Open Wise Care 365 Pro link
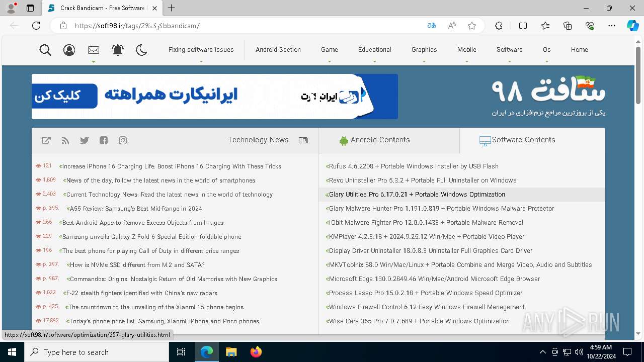This screenshot has width=644, height=362. (419, 321)
